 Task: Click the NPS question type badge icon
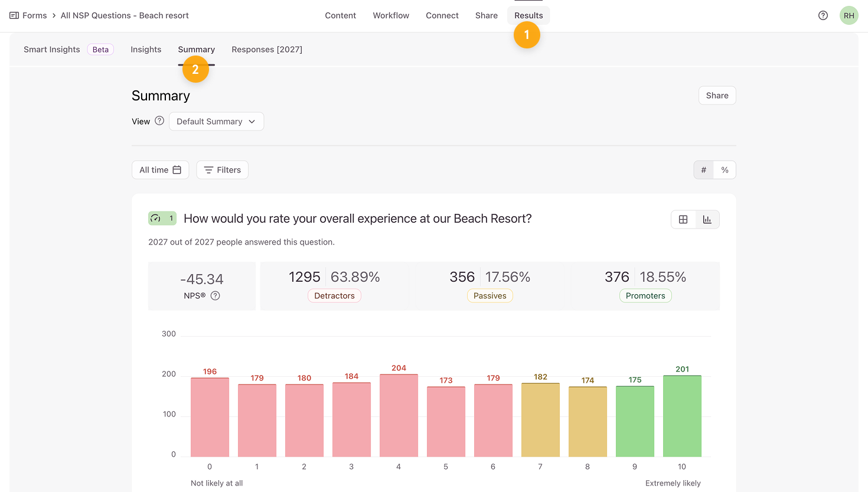coord(156,219)
